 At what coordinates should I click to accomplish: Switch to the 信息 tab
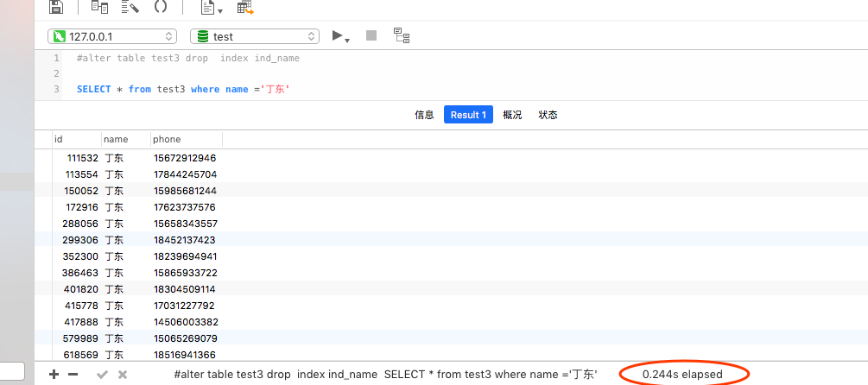(x=424, y=115)
